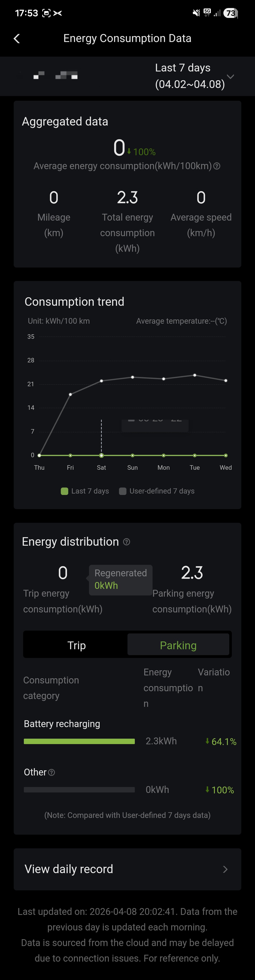The width and height of the screenshot is (255, 980).
Task: Open help for average energy consumption
Action: [217, 166]
